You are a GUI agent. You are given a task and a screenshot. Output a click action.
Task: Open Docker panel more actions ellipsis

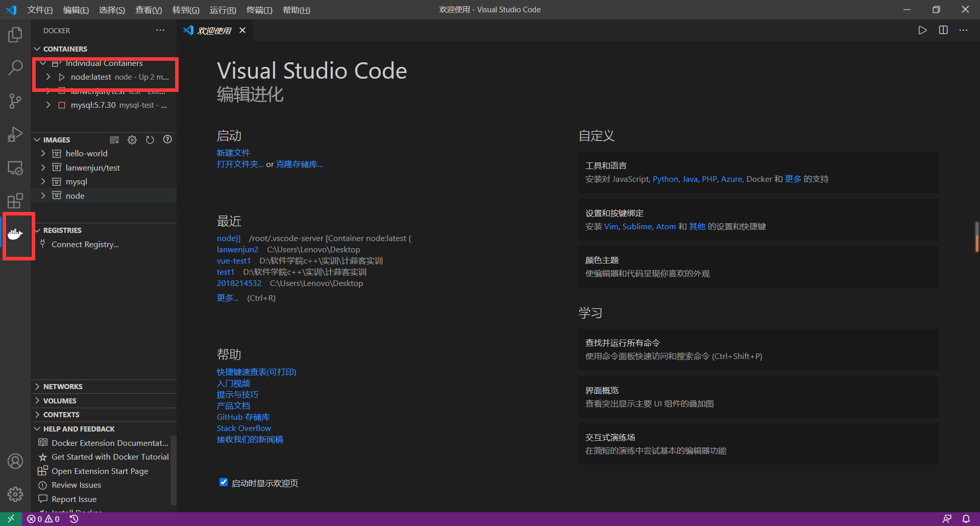click(x=160, y=30)
